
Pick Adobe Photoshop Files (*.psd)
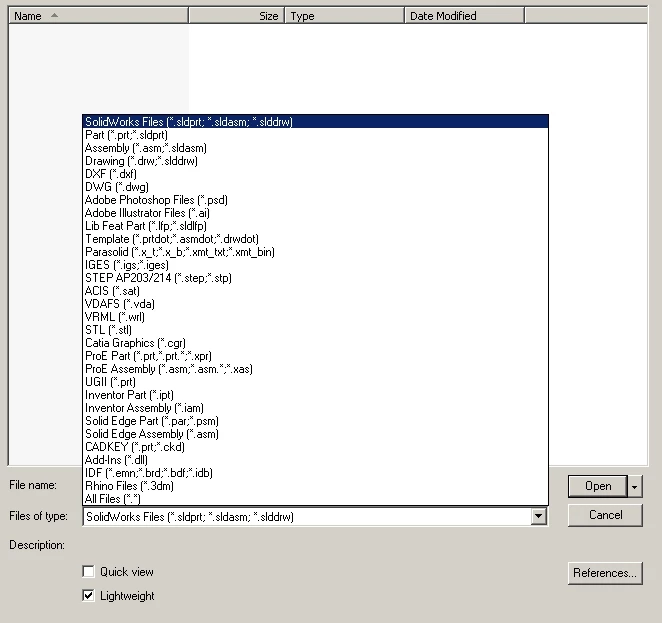pyautogui.click(x=315, y=200)
